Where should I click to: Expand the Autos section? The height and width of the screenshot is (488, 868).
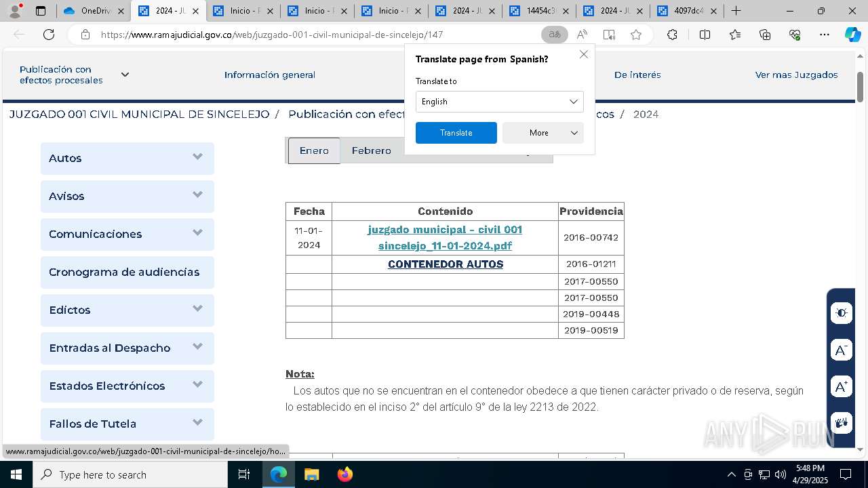tap(127, 158)
